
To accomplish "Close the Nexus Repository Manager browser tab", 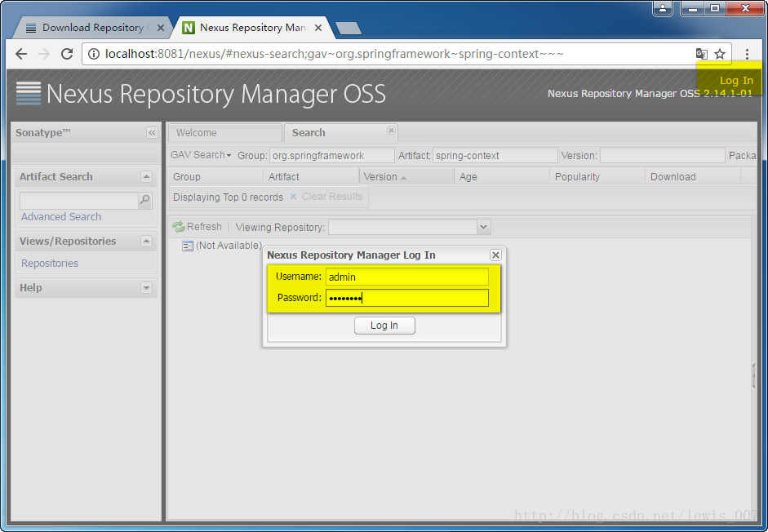I will coord(317,28).
